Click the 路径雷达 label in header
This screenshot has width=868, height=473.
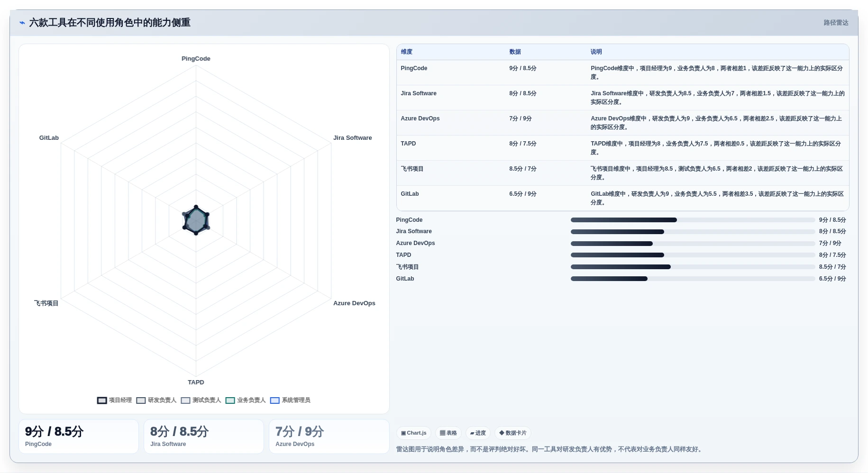[x=836, y=23]
